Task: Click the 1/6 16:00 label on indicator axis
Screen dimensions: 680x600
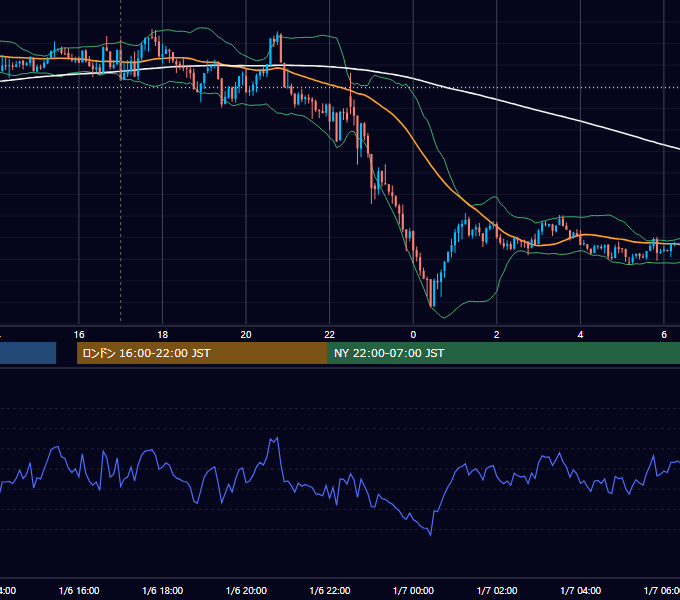Action: [79, 591]
